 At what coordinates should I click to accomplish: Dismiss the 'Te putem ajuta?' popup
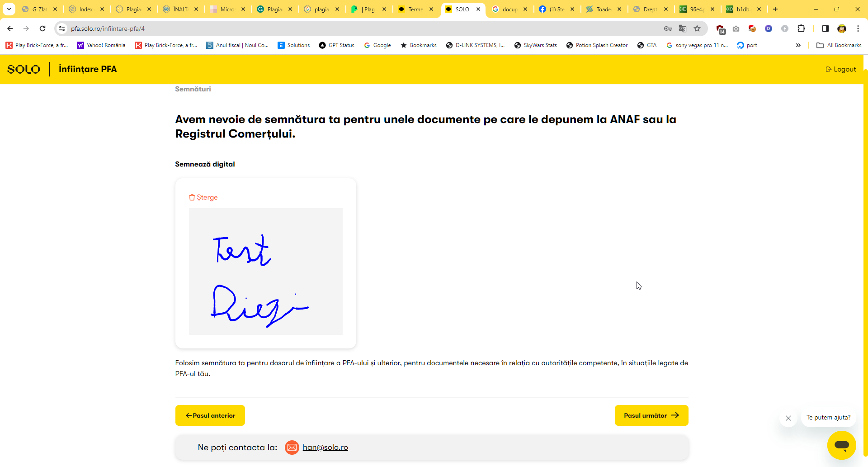pos(788,418)
